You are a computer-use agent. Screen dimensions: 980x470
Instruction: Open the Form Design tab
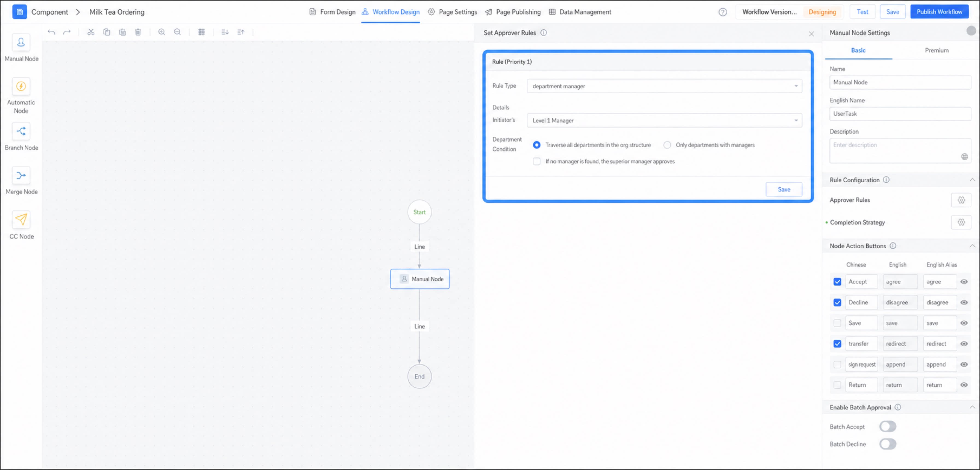[333, 12]
